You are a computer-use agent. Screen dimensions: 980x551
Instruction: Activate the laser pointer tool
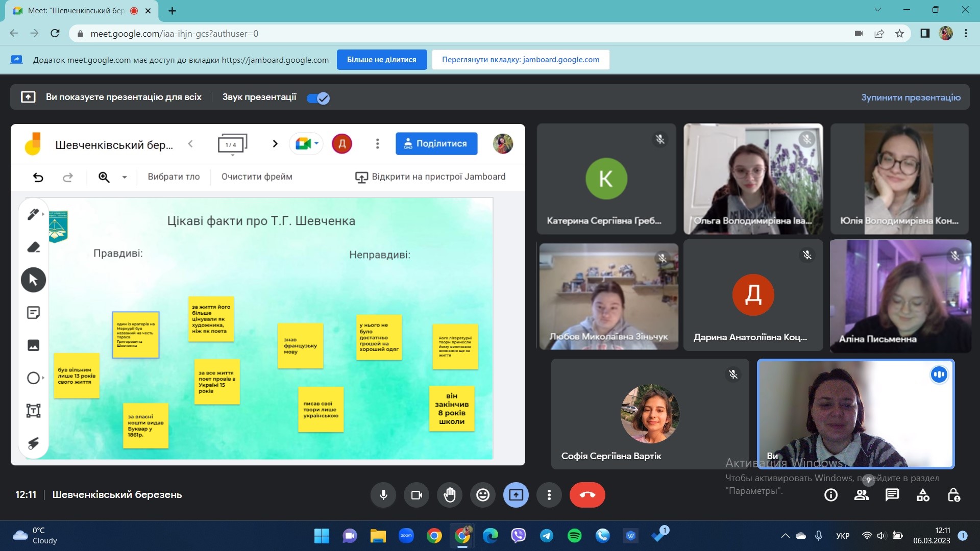33,443
